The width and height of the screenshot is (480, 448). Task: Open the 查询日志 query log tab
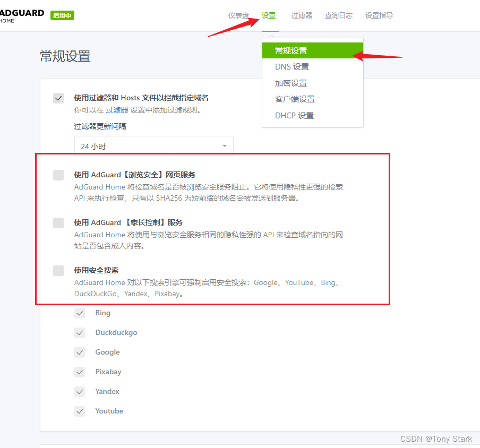339,15
